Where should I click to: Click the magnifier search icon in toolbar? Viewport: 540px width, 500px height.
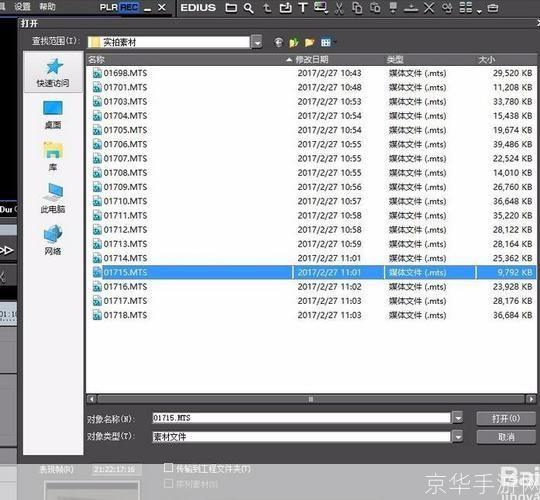tap(248, 8)
